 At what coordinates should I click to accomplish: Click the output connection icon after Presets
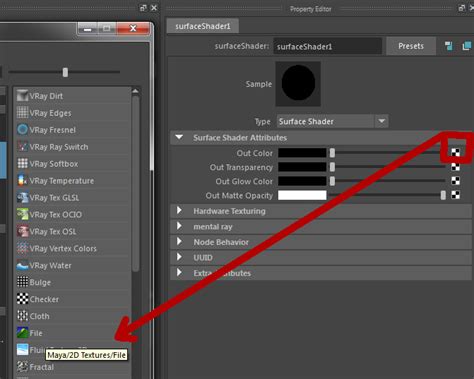tap(467, 46)
